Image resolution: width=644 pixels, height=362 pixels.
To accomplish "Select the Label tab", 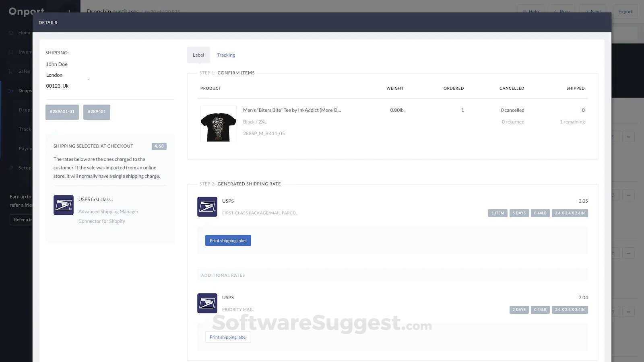I will [198, 55].
